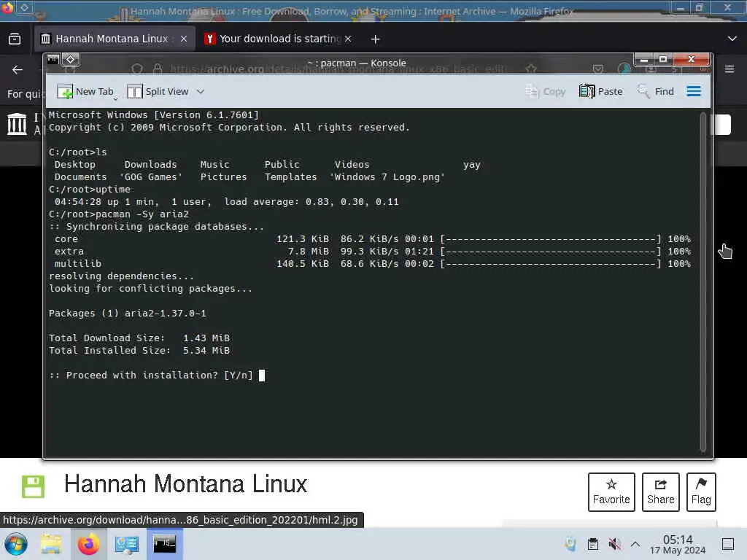Click the Konsole terminal scrollbar
747x560 pixels.
(x=703, y=282)
